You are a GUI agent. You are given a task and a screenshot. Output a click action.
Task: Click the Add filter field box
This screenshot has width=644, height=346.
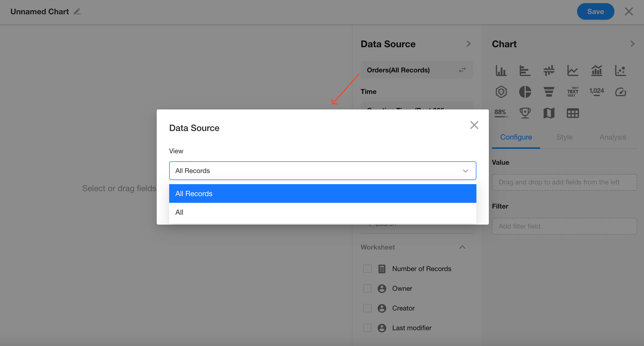coord(564,226)
